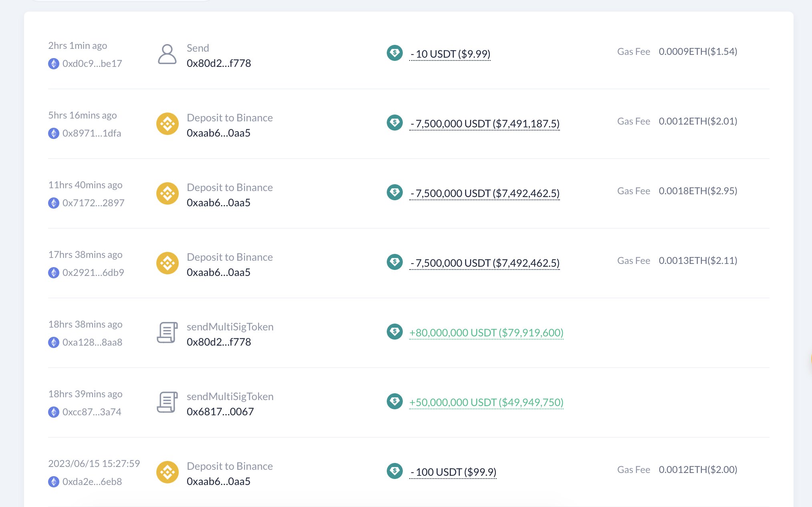Click sendMultiSigToken label in 18hrs 38mins row
812x507 pixels.
click(230, 327)
